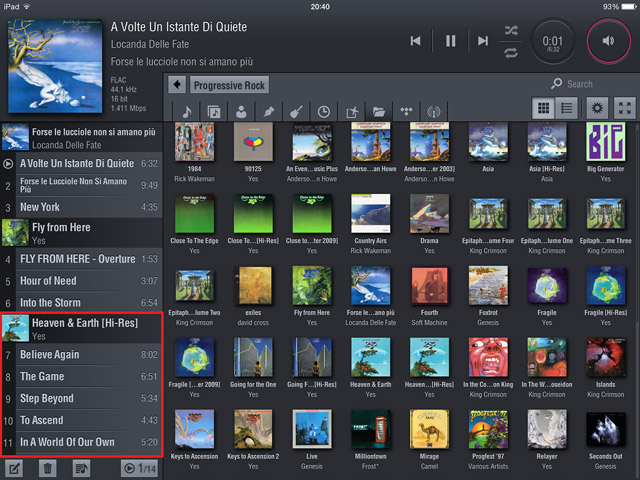This screenshot has width=640, height=480.
Task: Toggle repeat playback mode
Action: coord(513,51)
